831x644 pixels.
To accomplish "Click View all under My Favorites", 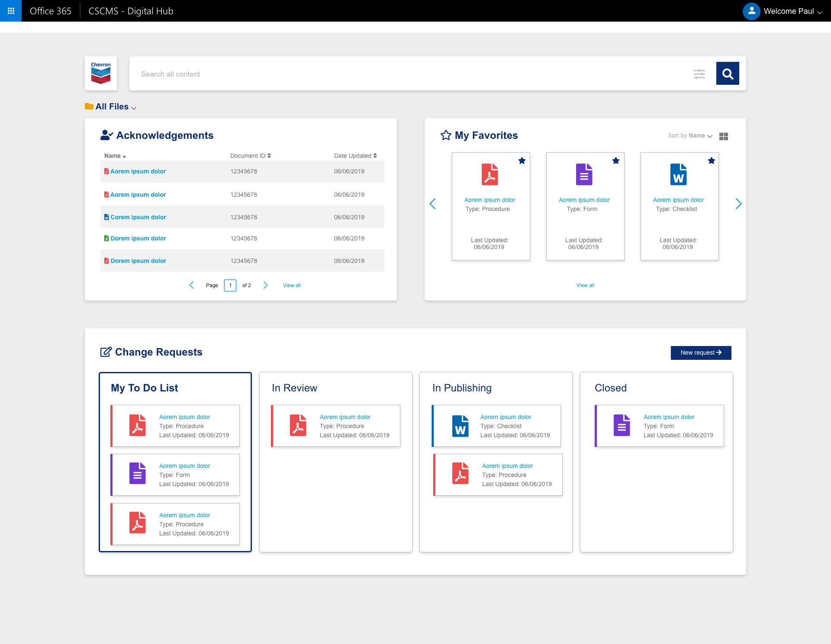I will pyautogui.click(x=585, y=285).
